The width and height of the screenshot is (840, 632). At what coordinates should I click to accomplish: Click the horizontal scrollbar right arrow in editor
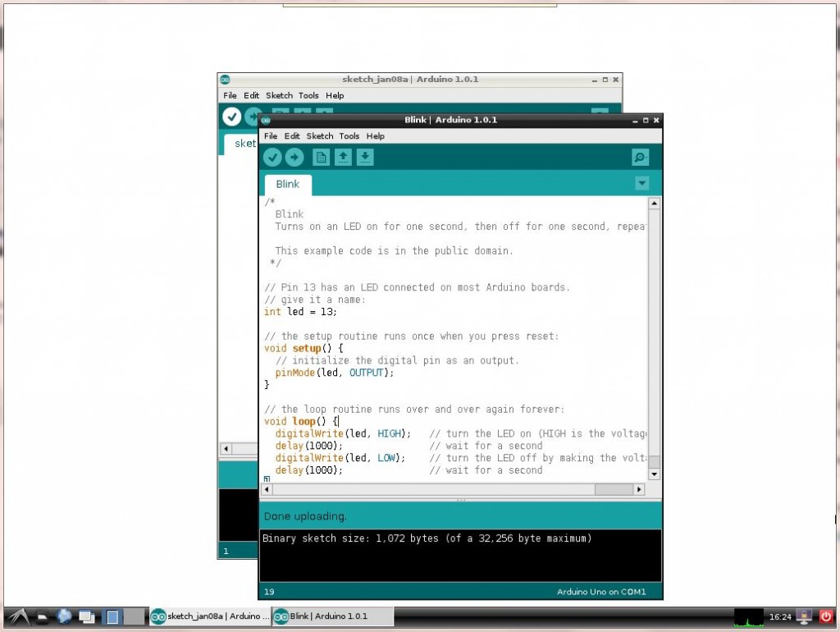click(639, 489)
